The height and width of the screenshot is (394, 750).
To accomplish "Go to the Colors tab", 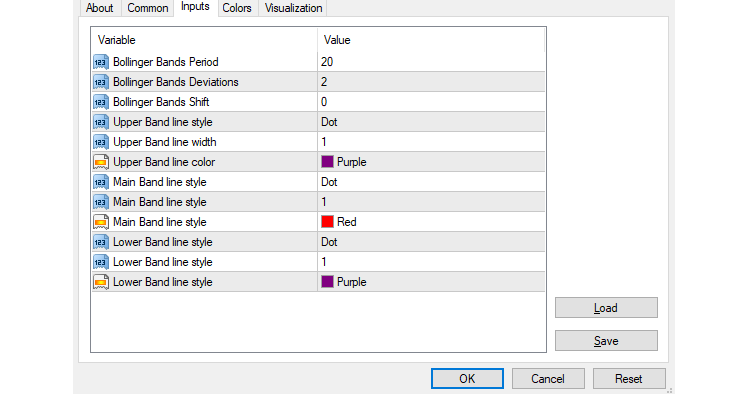I will coord(237,8).
